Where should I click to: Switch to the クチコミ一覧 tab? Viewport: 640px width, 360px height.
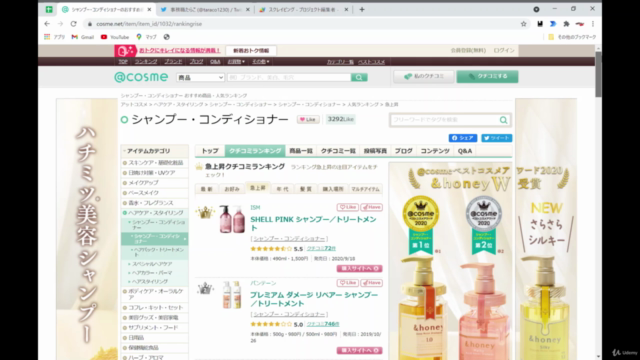(x=338, y=151)
